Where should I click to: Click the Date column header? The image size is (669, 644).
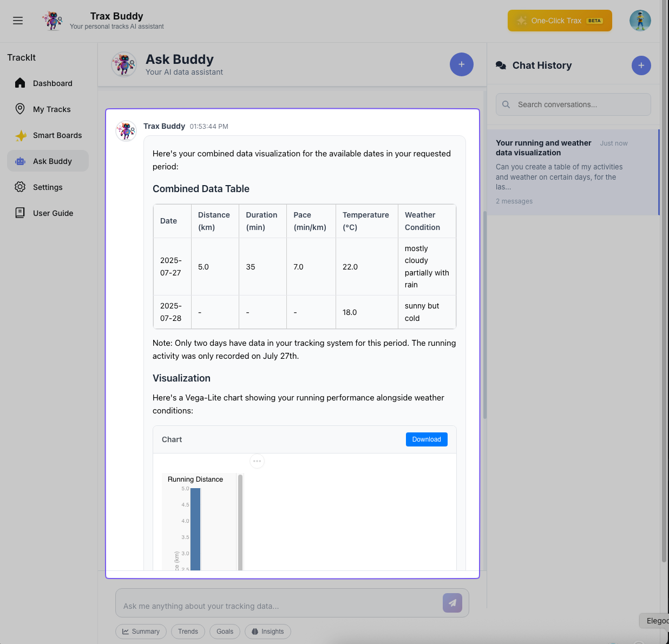[172, 221]
